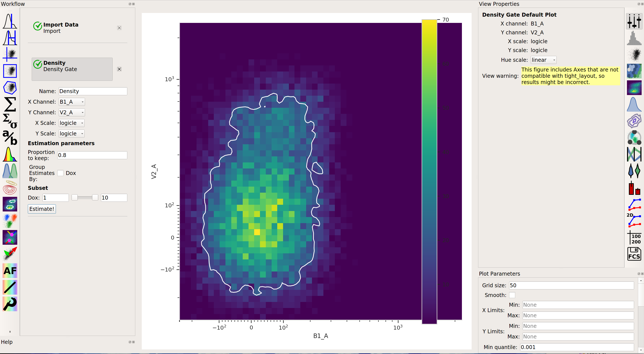The height and width of the screenshot is (354, 644).
Task: Select the Density Gate workflow item
Action: pos(72,69)
